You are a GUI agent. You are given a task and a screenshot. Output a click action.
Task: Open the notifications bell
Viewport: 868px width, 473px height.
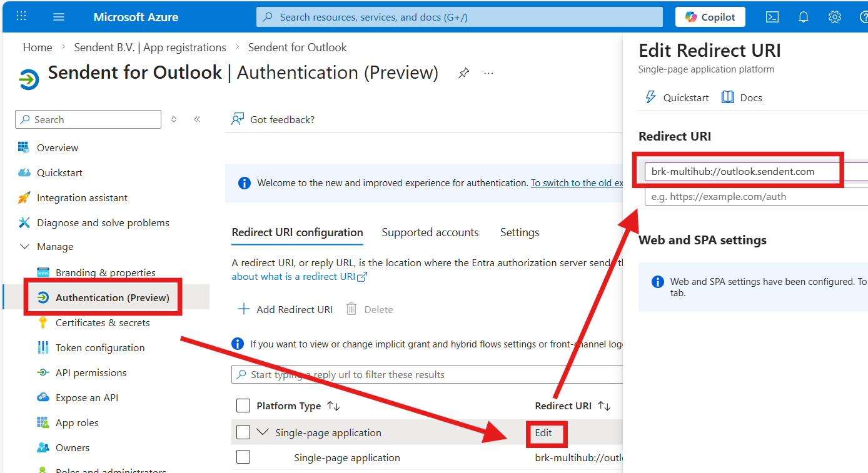point(804,17)
